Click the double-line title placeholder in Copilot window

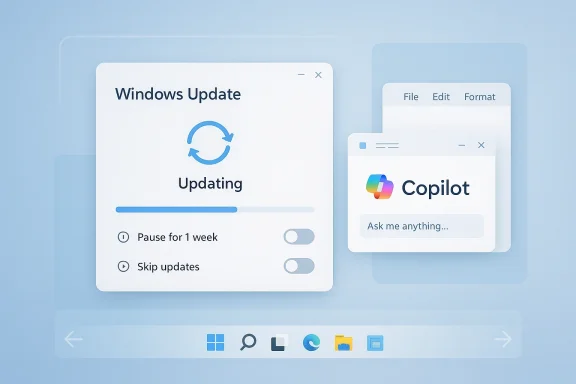tap(387, 146)
